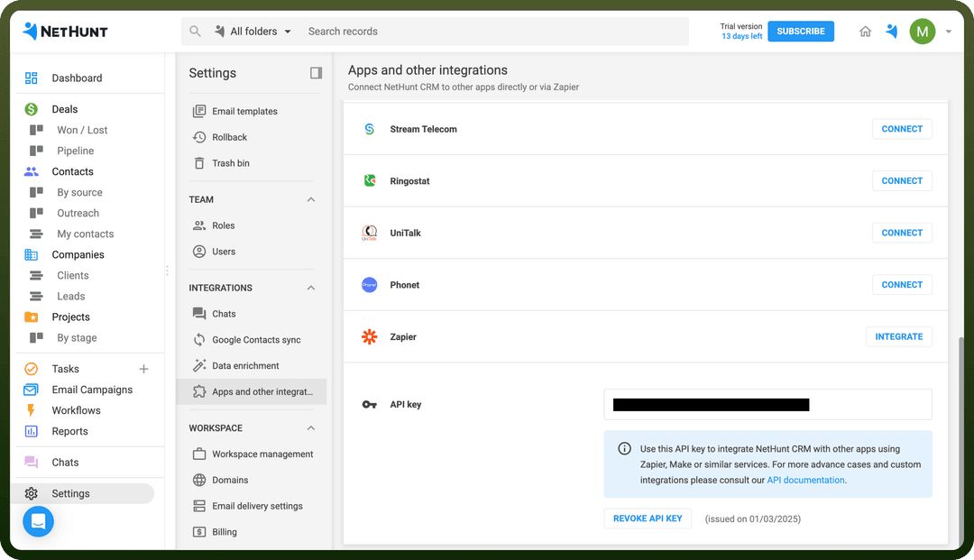Open Roles settings
Image resolution: width=974 pixels, height=560 pixels.
tap(223, 225)
